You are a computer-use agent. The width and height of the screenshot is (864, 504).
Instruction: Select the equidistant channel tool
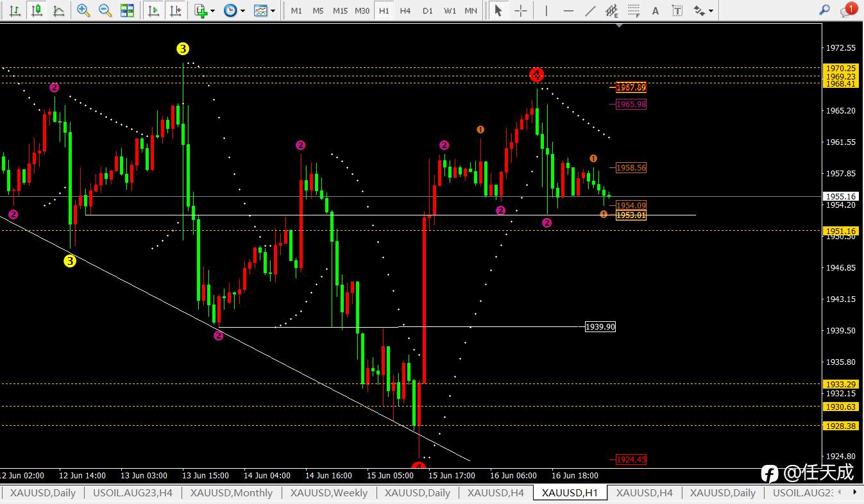tap(611, 10)
